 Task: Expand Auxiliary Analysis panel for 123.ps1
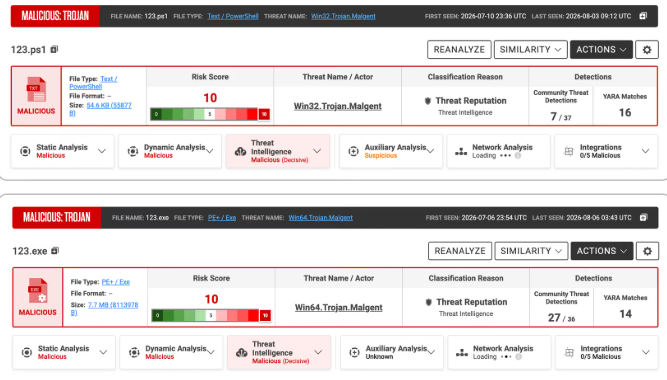tap(430, 151)
